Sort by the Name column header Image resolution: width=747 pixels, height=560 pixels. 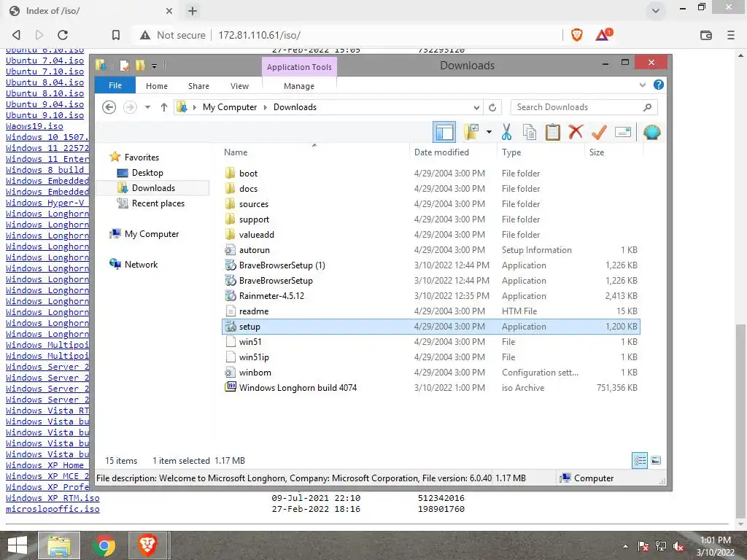(x=236, y=152)
